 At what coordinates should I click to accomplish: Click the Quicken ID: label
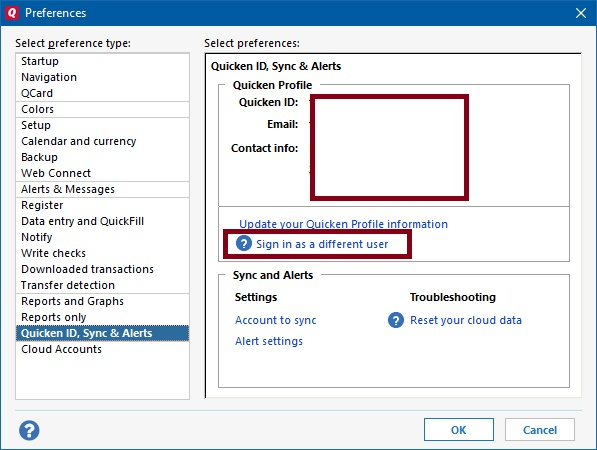(x=268, y=102)
